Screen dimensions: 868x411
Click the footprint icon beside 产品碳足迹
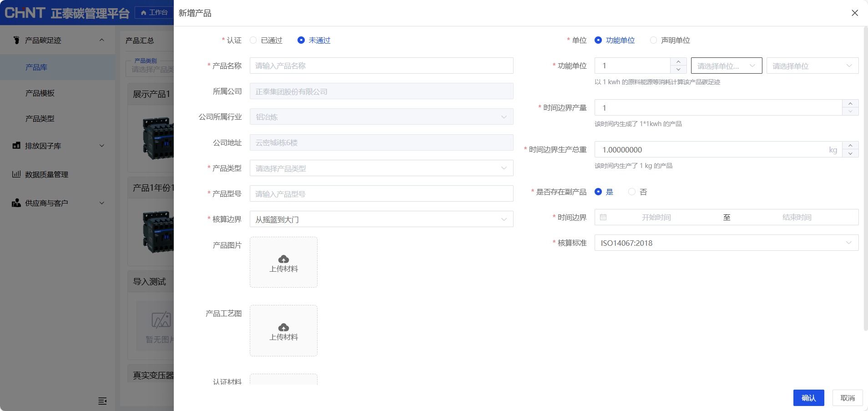(x=16, y=40)
